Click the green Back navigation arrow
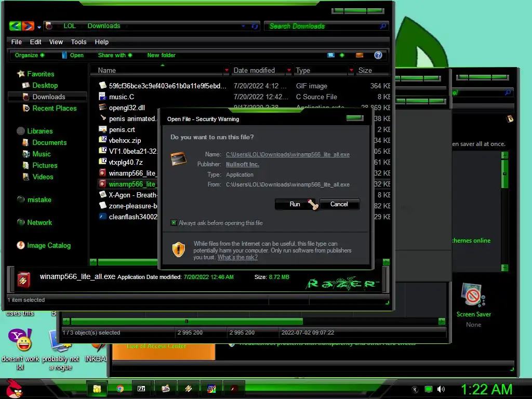 tap(15, 26)
